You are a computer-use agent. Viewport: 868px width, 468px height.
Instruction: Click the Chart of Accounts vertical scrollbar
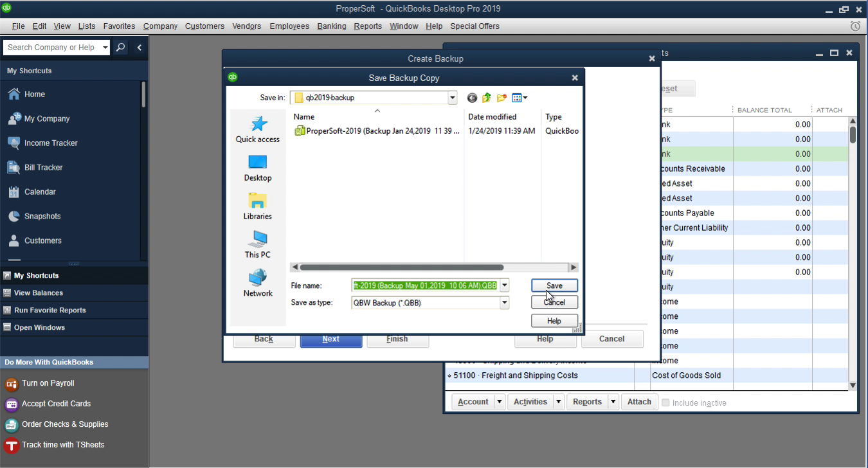[853, 134]
